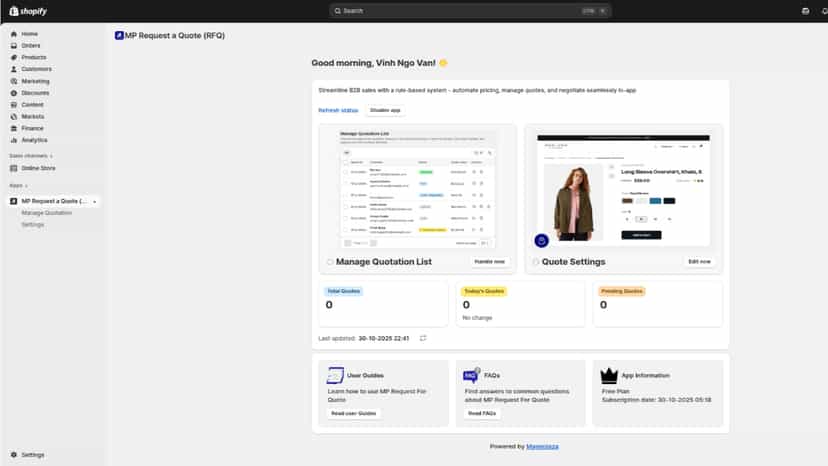
Task: Click the Settings gear icon at sidebar bottom
Action: [x=14, y=454]
